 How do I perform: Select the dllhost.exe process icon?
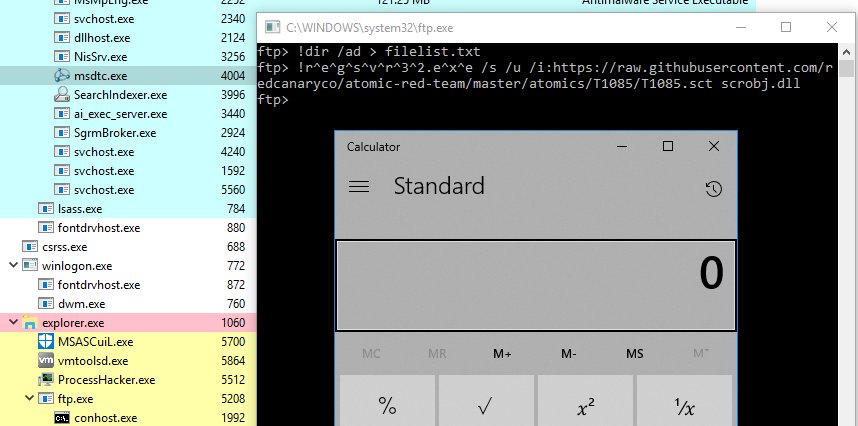pos(62,38)
